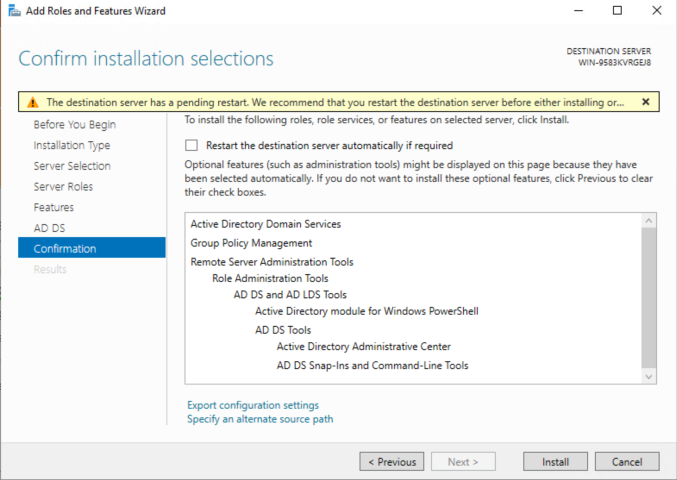
Task: Select Active Directory Administrative Center entry
Action: click(x=364, y=347)
